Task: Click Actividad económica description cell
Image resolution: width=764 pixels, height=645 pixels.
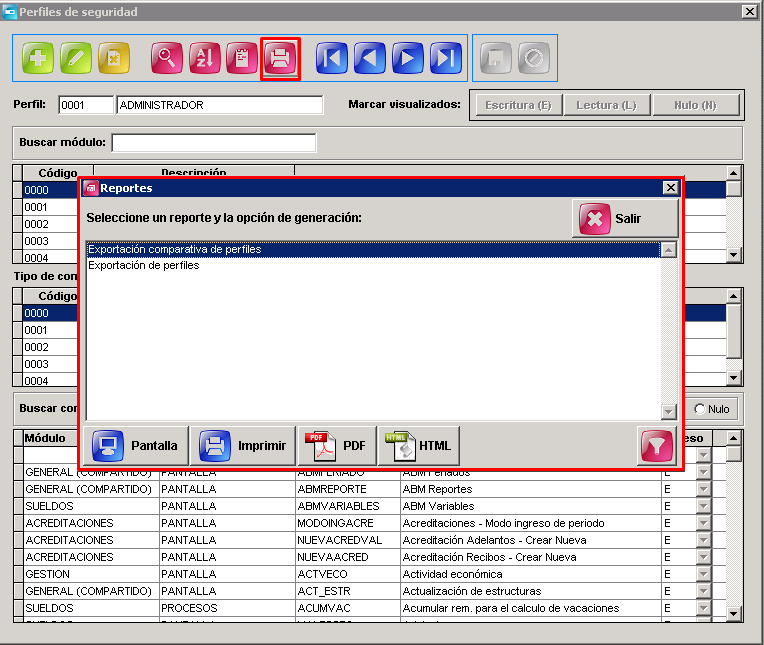Action: 530,574
